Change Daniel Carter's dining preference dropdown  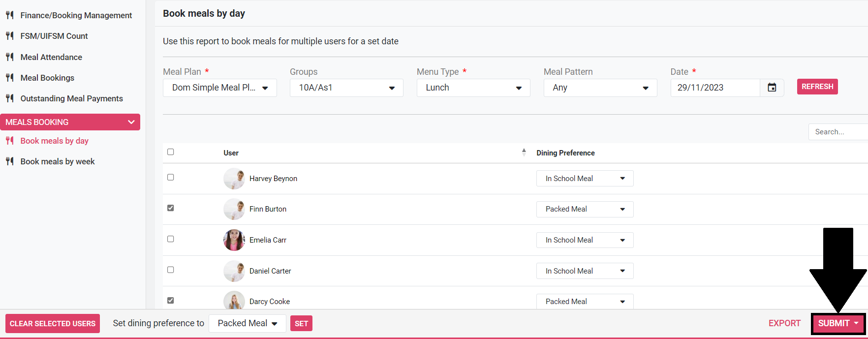tap(585, 271)
